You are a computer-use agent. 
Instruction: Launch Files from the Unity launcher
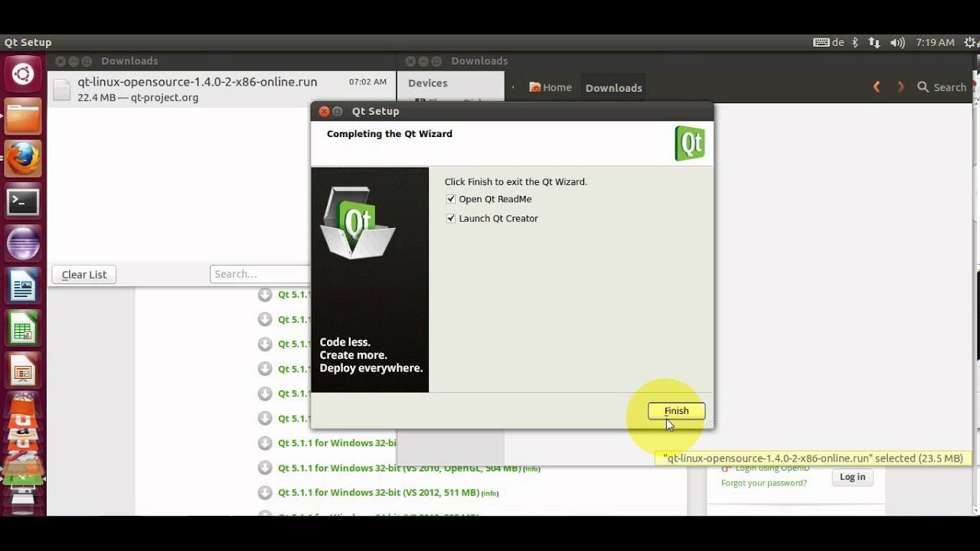22,116
